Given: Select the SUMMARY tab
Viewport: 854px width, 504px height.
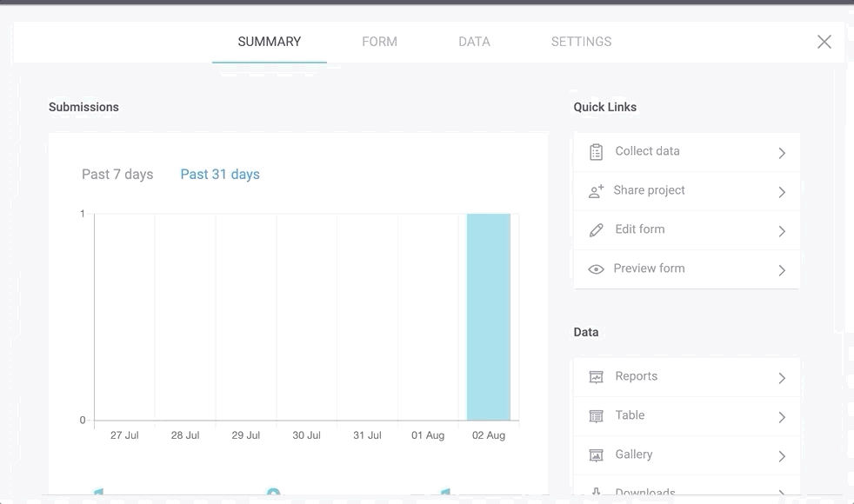Looking at the screenshot, I should tap(270, 42).
